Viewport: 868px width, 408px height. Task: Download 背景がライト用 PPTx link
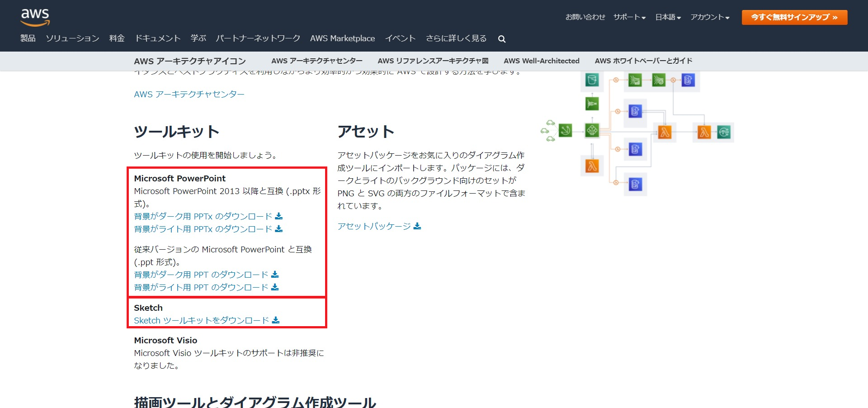203,229
